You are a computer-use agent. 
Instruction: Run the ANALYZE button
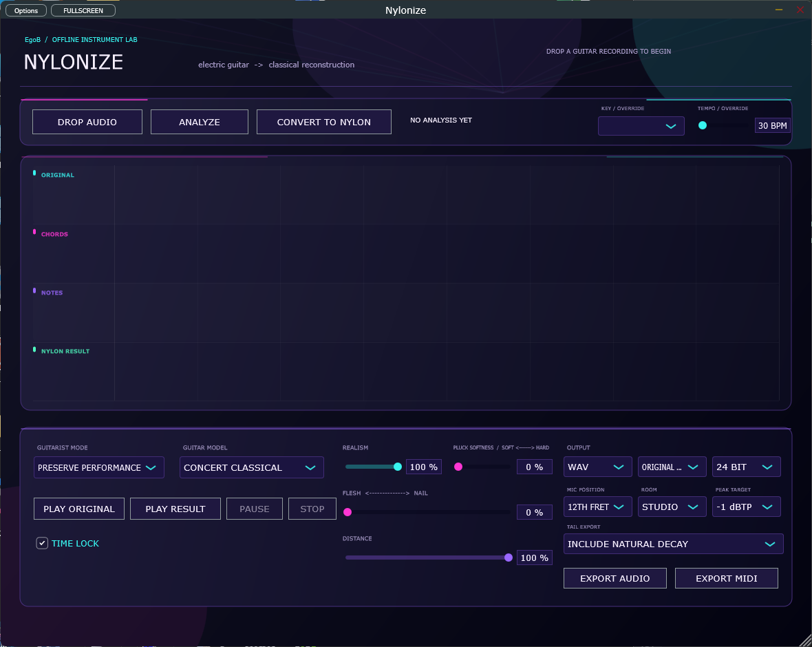pyautogui.click(x=200, y=122)
